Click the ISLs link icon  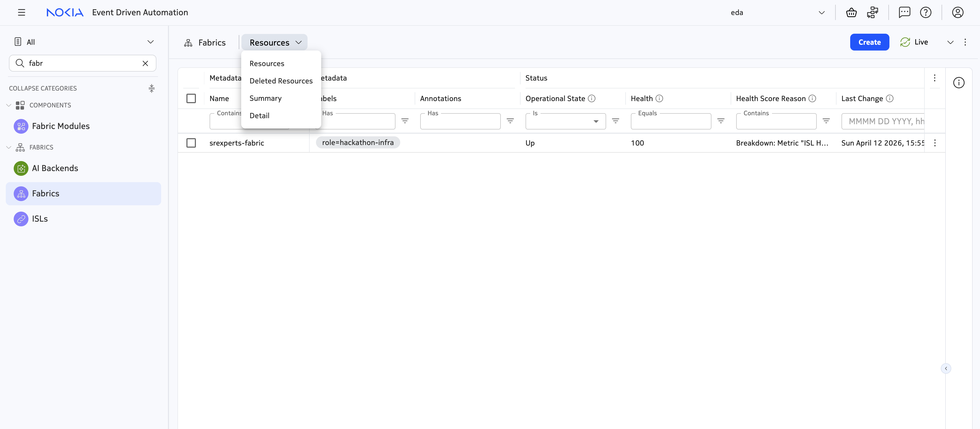click(x=21, y=219)
